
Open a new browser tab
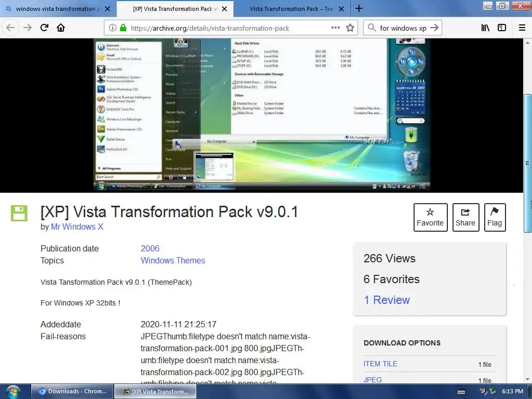(359, 8)
